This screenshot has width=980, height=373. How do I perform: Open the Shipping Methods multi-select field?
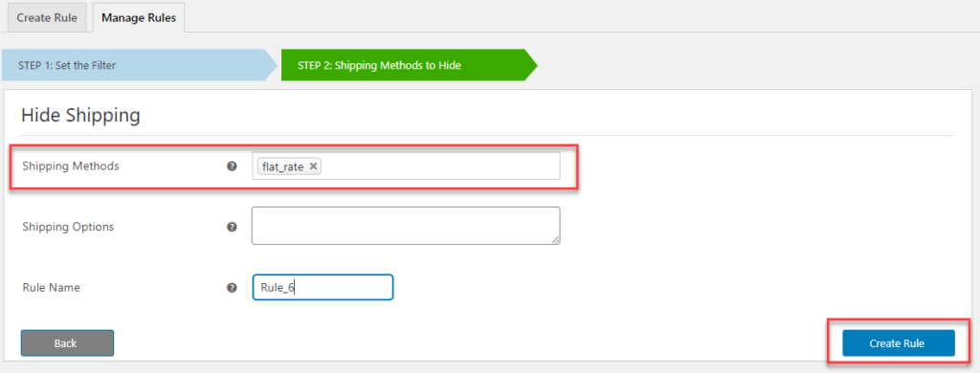pyautogui.click(x=406, y=166)
